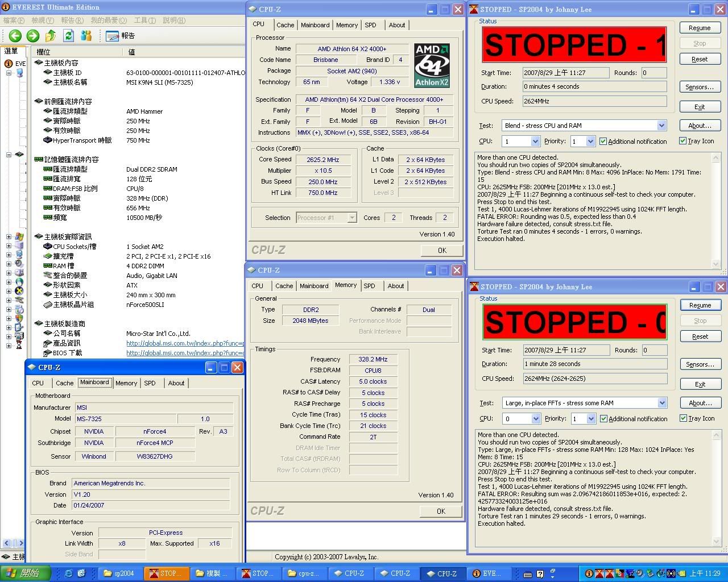This screenshot has width=728, height=582.
Task: Click the keyboard icon on the language bar
Action: pos(528,573)
